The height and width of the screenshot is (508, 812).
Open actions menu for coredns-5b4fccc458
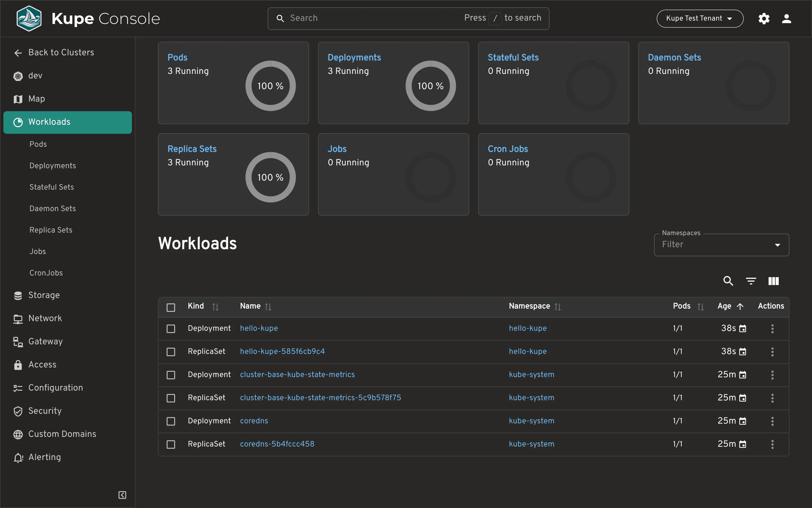click(x=773, y=444)
